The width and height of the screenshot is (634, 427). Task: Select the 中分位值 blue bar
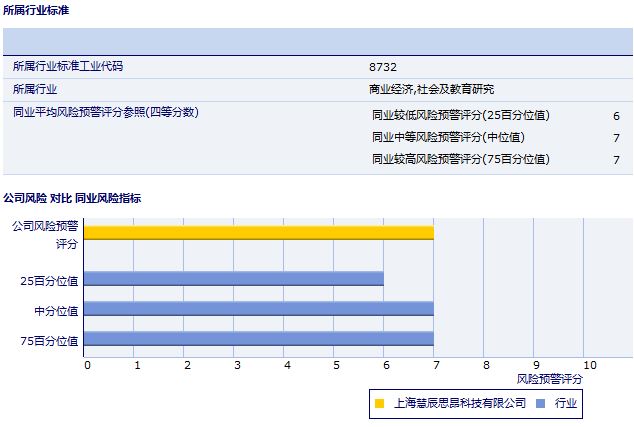click(x=259, y=309)
